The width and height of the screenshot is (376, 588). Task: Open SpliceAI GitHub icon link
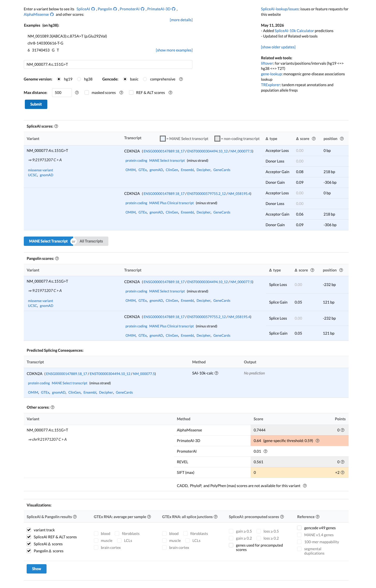(x=93, y=9)
